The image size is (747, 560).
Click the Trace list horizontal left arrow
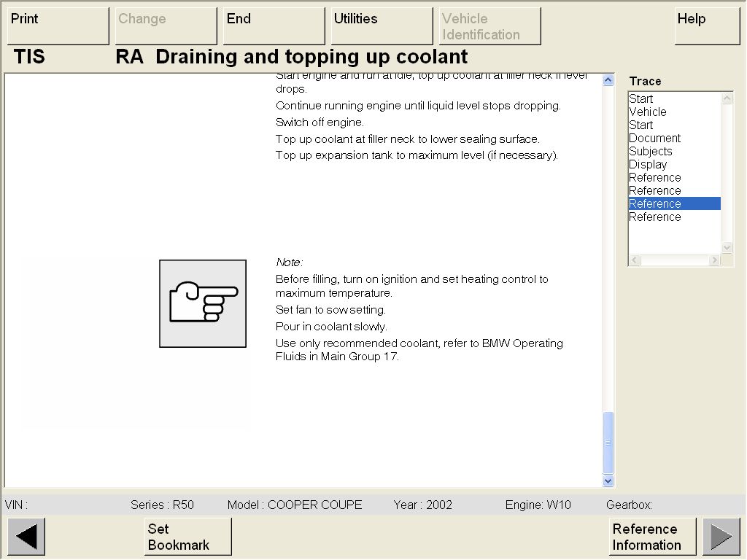point(635,260)
